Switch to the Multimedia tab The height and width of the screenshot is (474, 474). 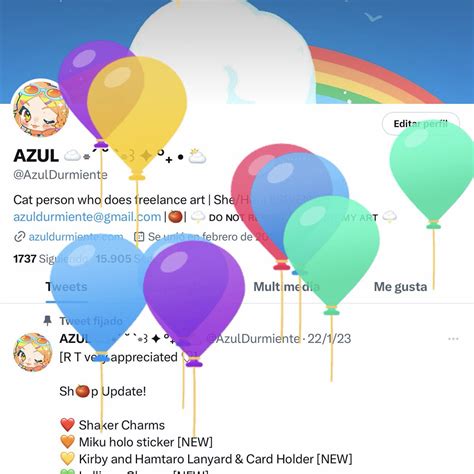(286, 287)
